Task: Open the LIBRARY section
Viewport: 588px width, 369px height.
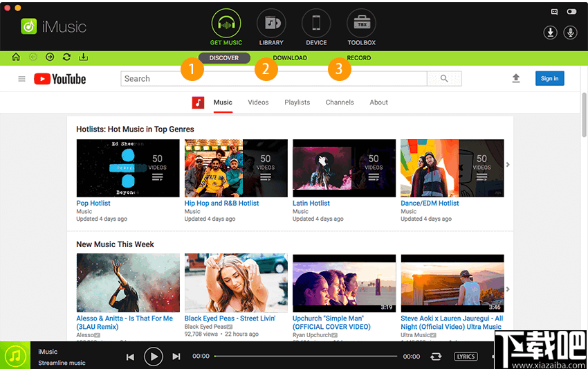Action: pos(271,28)
